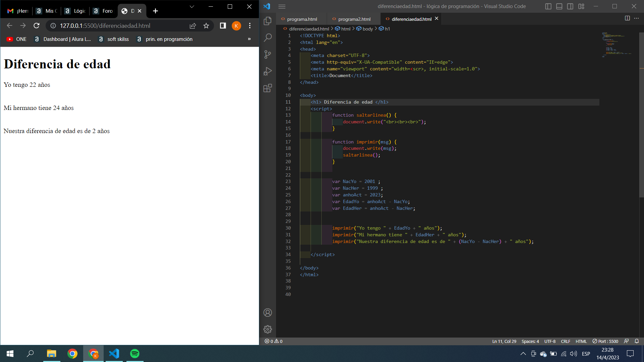
Task: Close the diferenciaedad.html editor tab
Action: (437, 19)
